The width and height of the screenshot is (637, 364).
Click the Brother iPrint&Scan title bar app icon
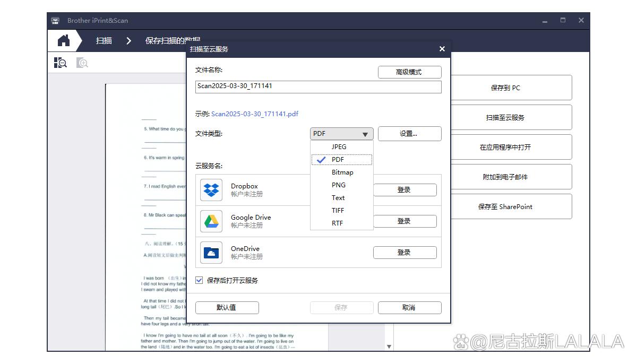pos(55,21)
